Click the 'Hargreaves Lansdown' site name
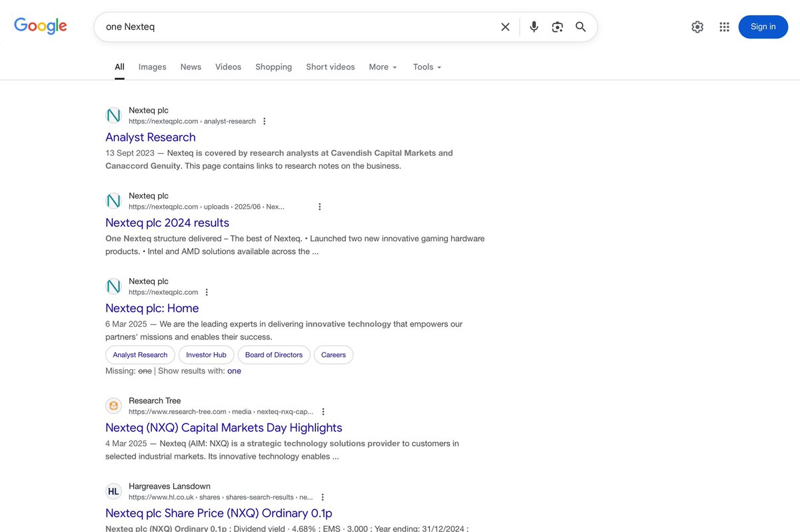The image size is (800, 532). (169, 486)
